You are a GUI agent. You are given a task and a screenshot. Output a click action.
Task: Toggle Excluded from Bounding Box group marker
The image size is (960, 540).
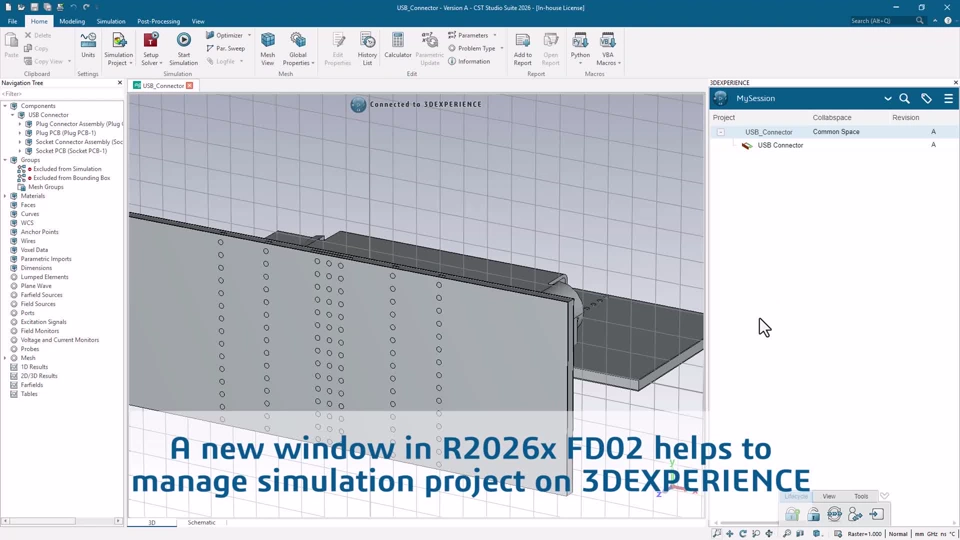click(x=29, y=178)
